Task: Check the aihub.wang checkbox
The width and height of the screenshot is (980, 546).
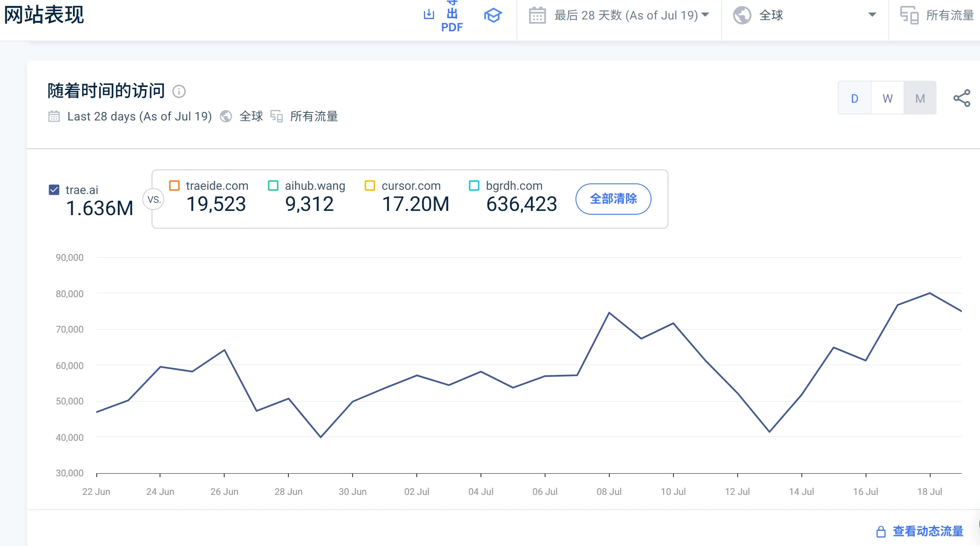Action: coord(273,186)
